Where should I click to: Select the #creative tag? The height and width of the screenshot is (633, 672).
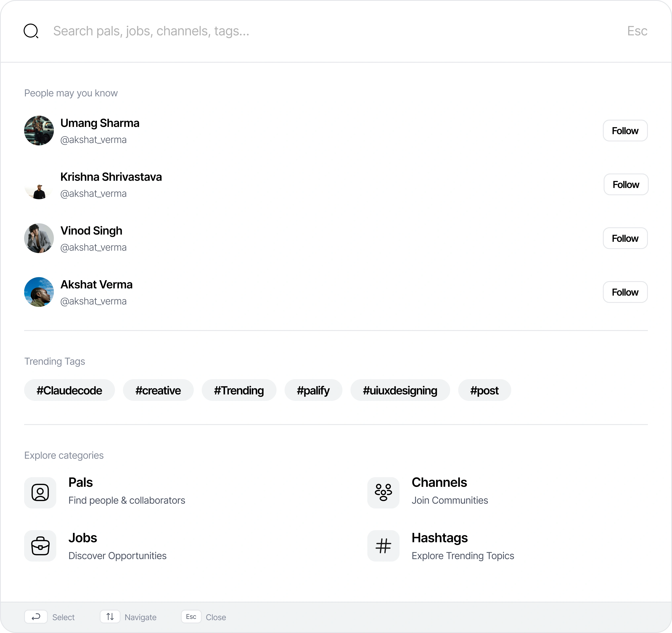click(x=158, y=390)
